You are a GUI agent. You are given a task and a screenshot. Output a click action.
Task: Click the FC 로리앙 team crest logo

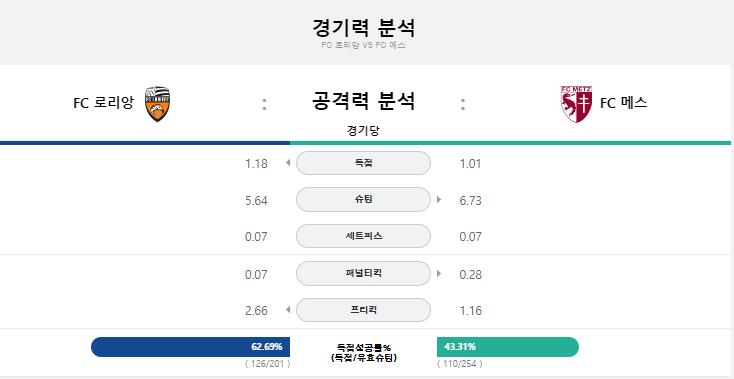157,104
